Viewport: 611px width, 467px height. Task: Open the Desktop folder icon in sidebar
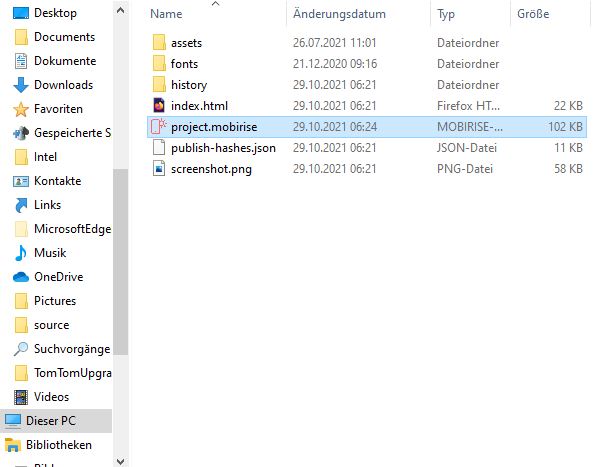pos(21,13)
